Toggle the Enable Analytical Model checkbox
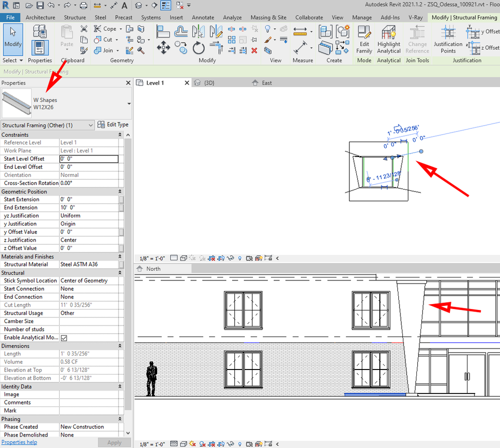The image size is (500, 448). [63, 337]
